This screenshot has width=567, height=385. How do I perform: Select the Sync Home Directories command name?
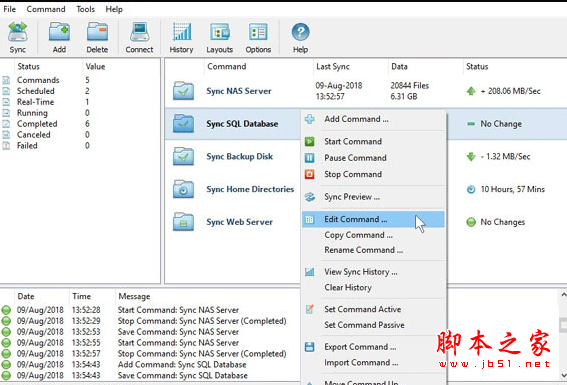point(250,189)
